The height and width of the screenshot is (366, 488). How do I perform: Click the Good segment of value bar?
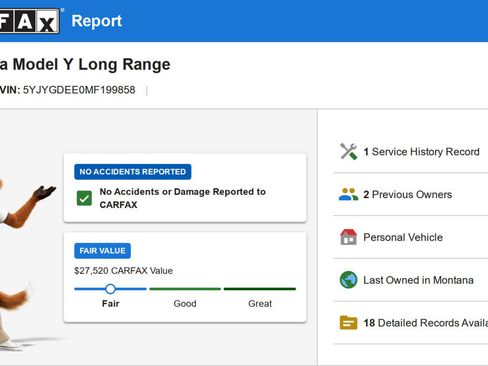click(185, 289)
